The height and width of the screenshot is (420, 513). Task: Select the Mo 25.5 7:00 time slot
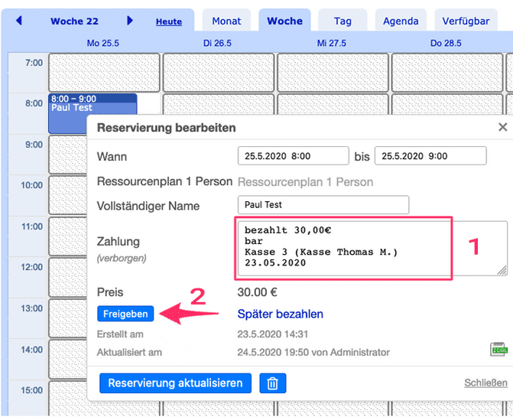point(105,73)
